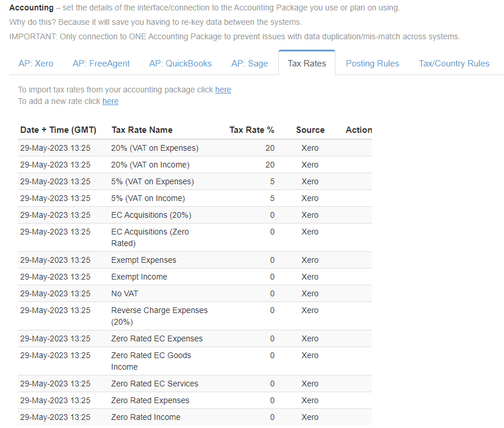Select the Reverse Charge Expenses (20%) rate name
The width and height of the screenshot is (504, 428).
[x=159, y=316]
